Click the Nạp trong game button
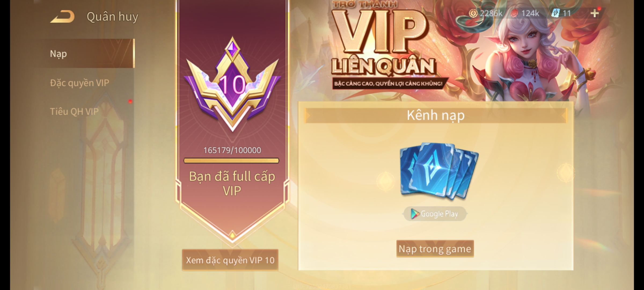Image resolution: width=644 pixels, height=290 pixels. pyautogui.click(x=435, y=249)
